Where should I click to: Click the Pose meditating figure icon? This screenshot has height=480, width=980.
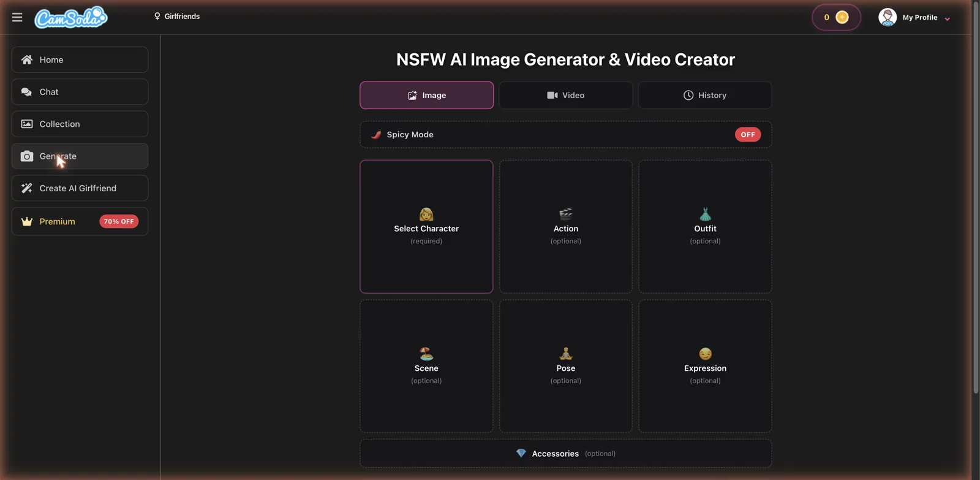click(565, 354)
